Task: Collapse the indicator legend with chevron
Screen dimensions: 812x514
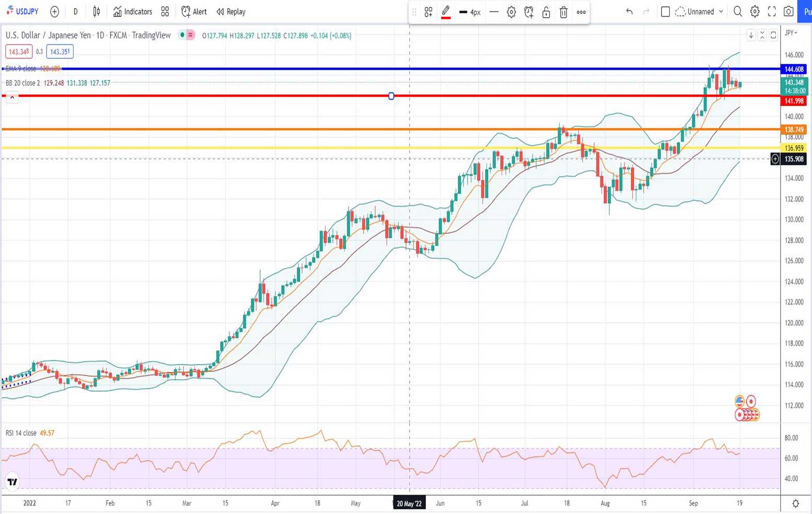Action: coord(12,97)
